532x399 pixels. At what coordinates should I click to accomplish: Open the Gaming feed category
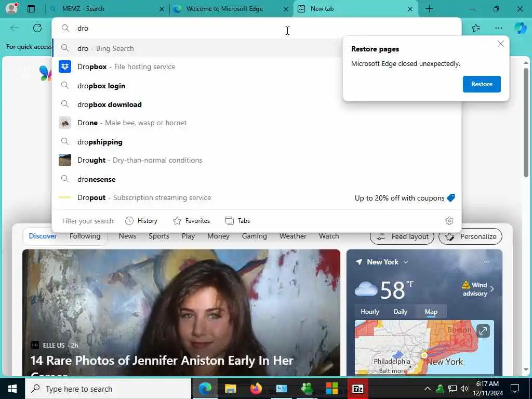tap(254, 236)
